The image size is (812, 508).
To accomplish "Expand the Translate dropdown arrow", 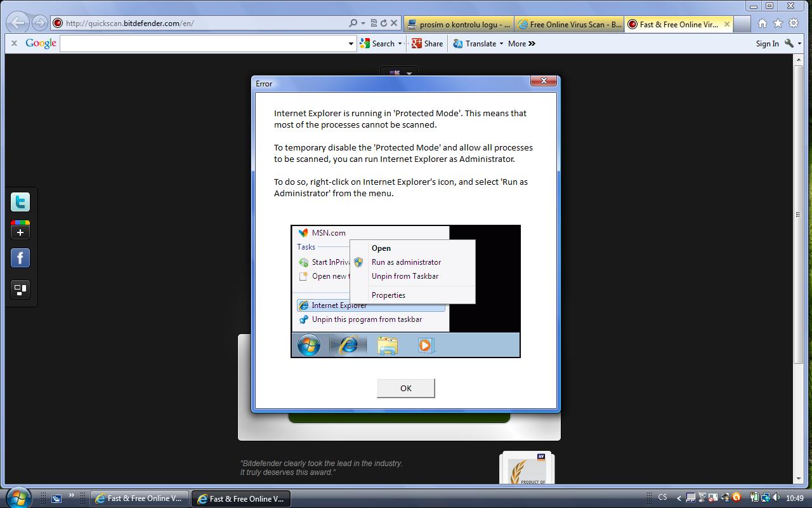I will point(501,44).
